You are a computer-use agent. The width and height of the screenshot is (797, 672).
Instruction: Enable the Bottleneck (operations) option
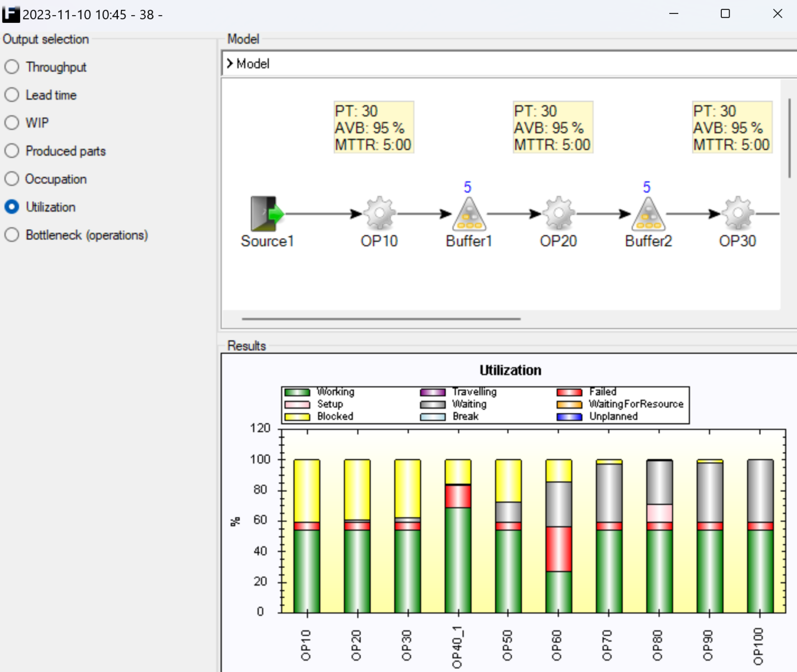(12, 235)
